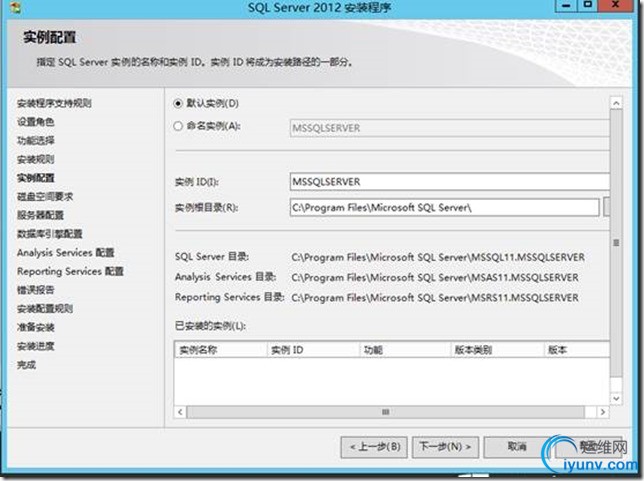Click the vertical scrollbar thumb
The height and width of the screenshot is (481, 644).
616,243
